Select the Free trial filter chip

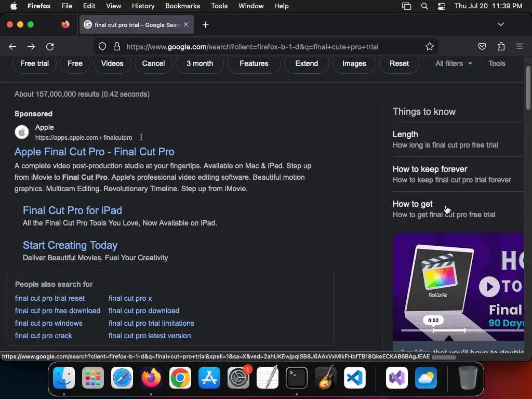click(34, 63)
